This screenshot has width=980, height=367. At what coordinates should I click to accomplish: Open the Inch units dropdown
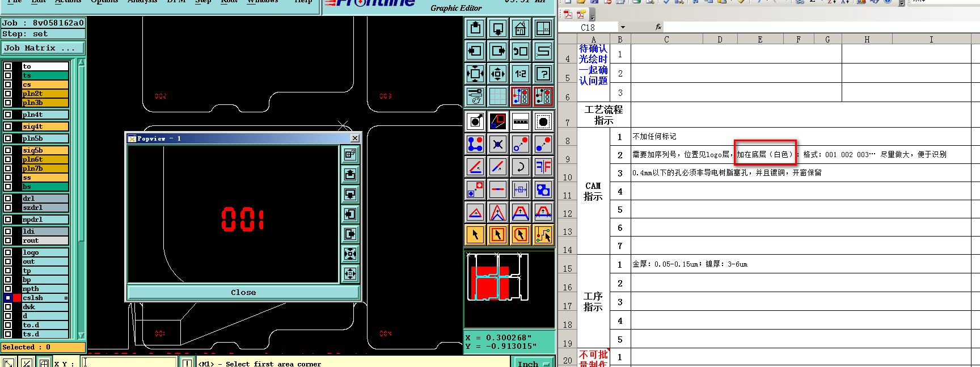[534, 364]
